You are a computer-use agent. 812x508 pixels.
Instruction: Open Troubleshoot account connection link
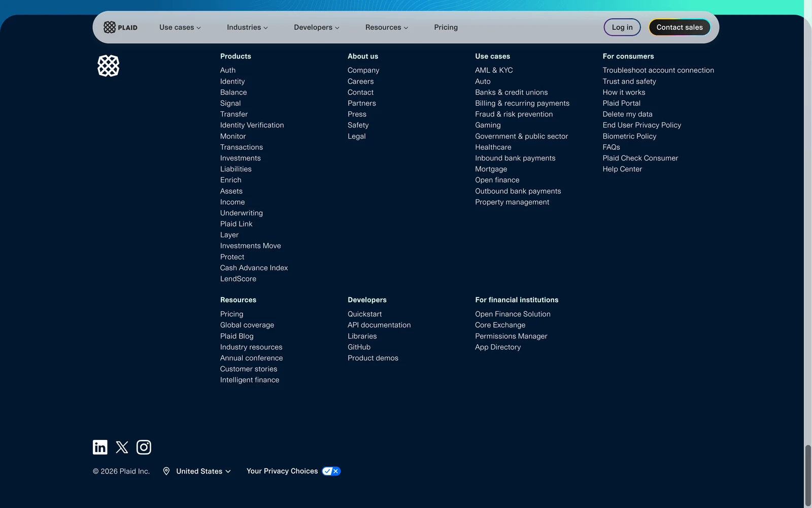coord(658,70)
